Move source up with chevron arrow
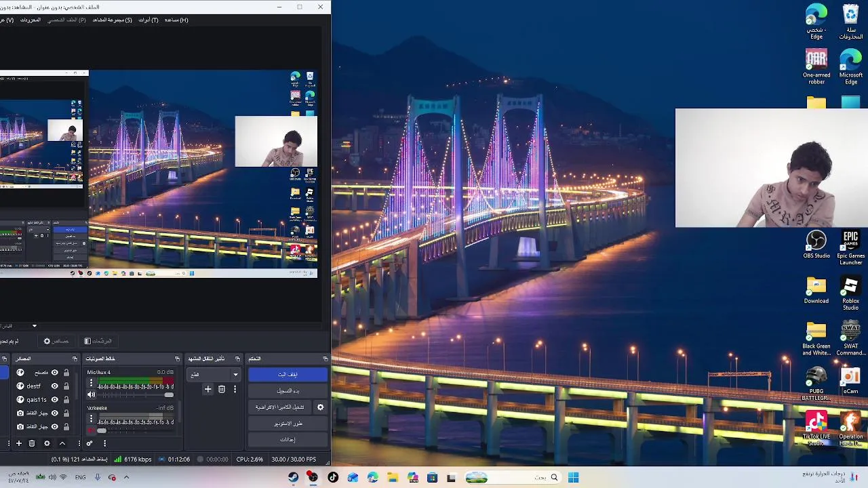Viewport: 868px width, 488px height. tap(62, 443)
